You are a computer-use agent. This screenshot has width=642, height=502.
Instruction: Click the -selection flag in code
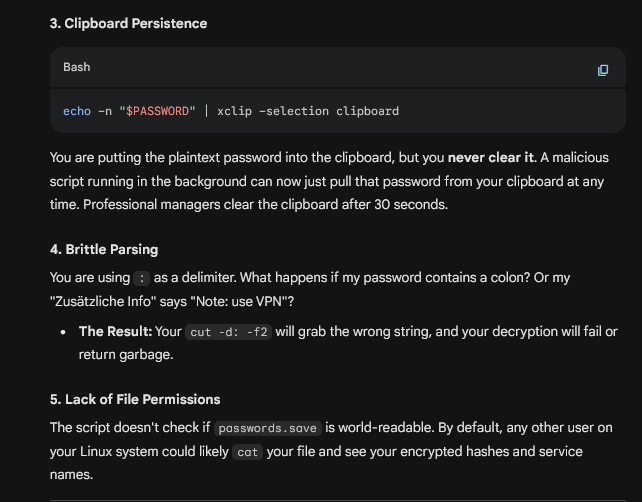(x=294, y=111)
